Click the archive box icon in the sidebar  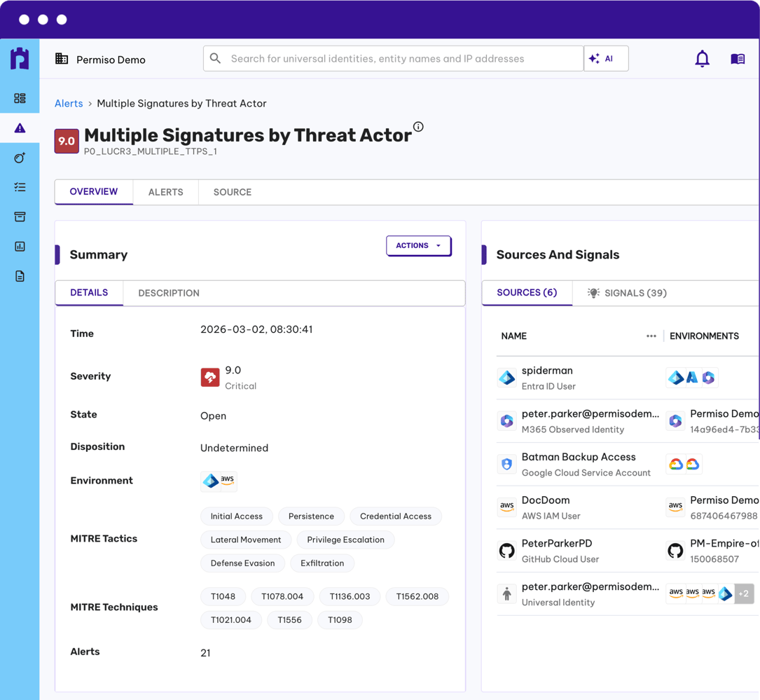pos(20,217)
